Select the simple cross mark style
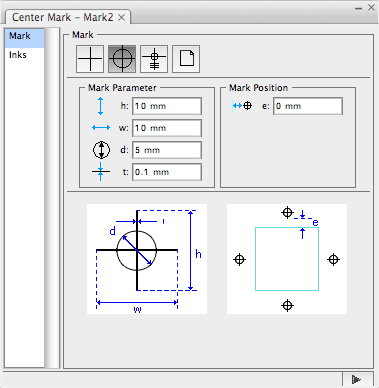The image size is (379, 388). point(90,59)
